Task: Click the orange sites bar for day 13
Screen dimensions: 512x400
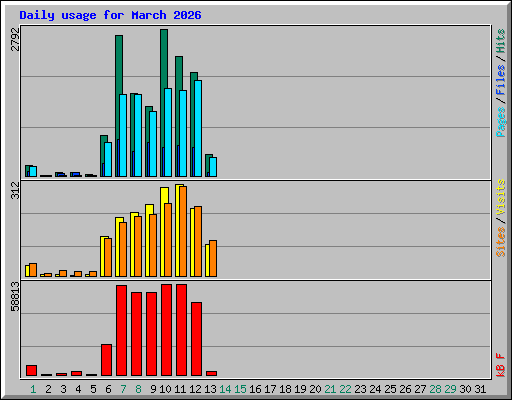Action: [x=213, y=258]
